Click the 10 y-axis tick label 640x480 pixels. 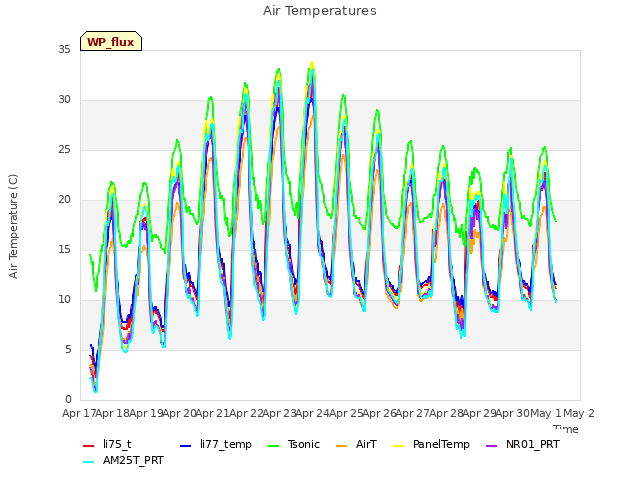tap(64, 300)
